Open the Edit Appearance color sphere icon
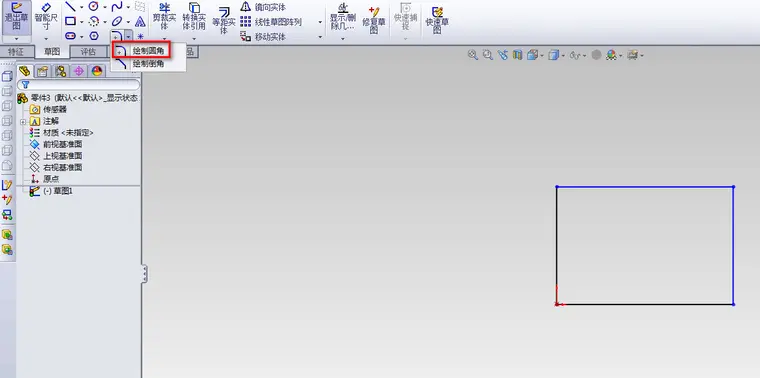 point(611,55)
